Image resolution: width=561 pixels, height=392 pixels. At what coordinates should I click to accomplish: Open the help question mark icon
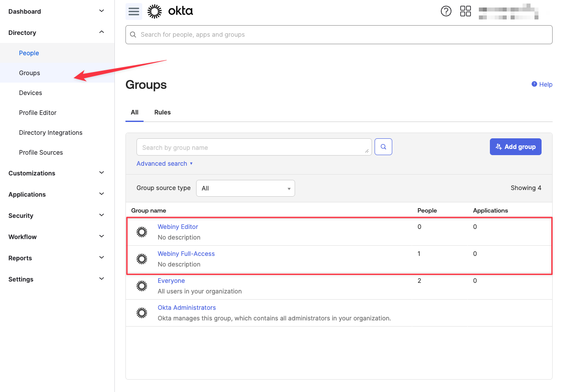(x=446, y=11)
